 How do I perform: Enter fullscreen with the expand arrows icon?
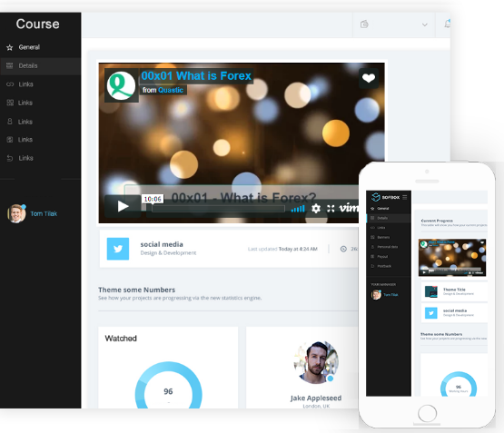pyautogui.click(x=331, y=209)
